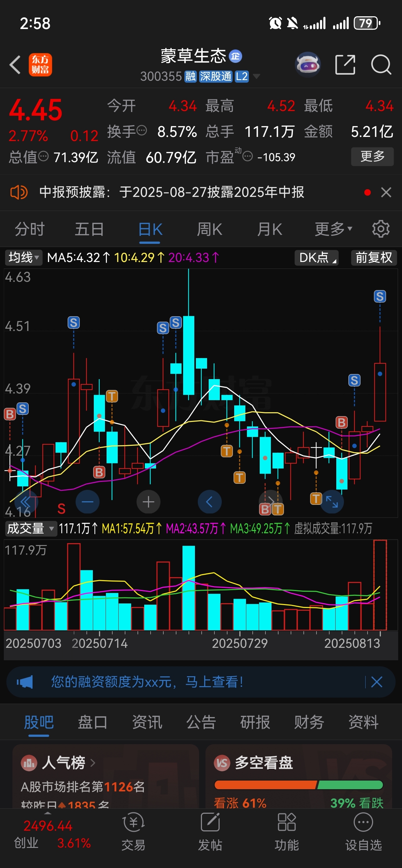The height and width of the screenshot is (868, 402).
Task: Tap the megaphone icon on 融资 banner
Action: point(25,682)
